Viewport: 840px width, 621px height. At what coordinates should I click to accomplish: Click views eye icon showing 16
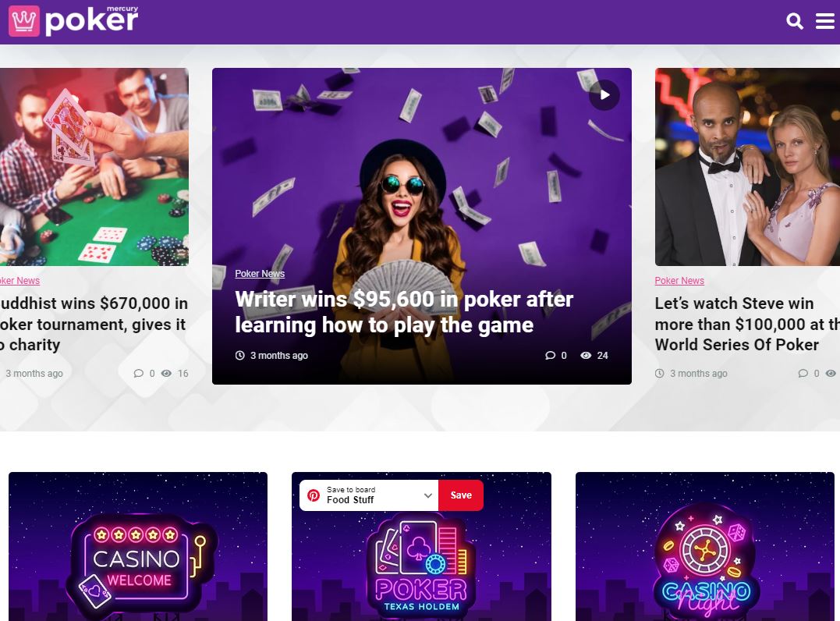167,374
